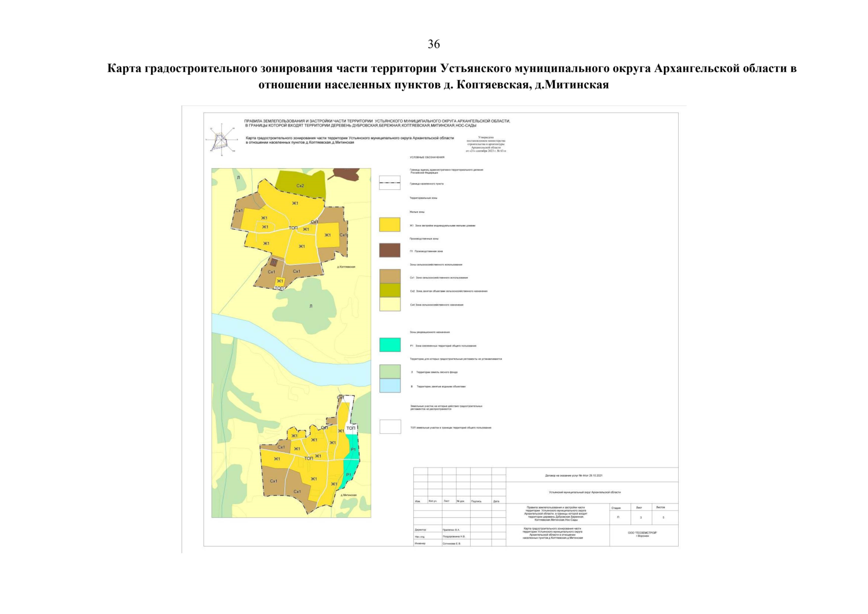868x614 pixels.
Task: Select the brown П1 production zone legend swatch
Action: point(389,251)
